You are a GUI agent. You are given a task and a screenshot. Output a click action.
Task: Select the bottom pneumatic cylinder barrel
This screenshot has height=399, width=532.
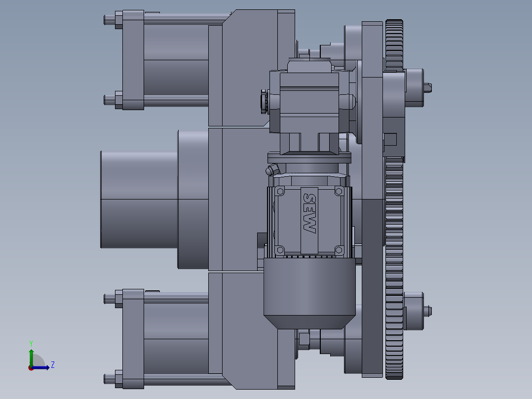pos(176,339)
